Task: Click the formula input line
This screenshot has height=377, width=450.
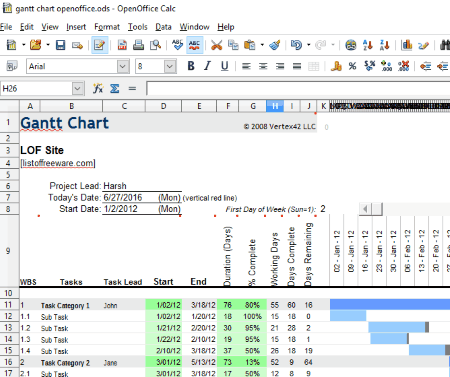Action: (x=298, y=89)
